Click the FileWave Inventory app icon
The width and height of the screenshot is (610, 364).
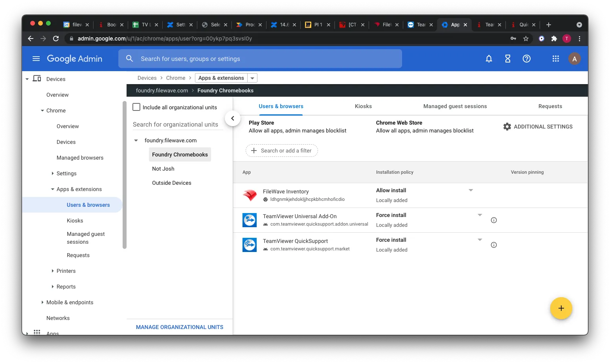tap(250, 195)
